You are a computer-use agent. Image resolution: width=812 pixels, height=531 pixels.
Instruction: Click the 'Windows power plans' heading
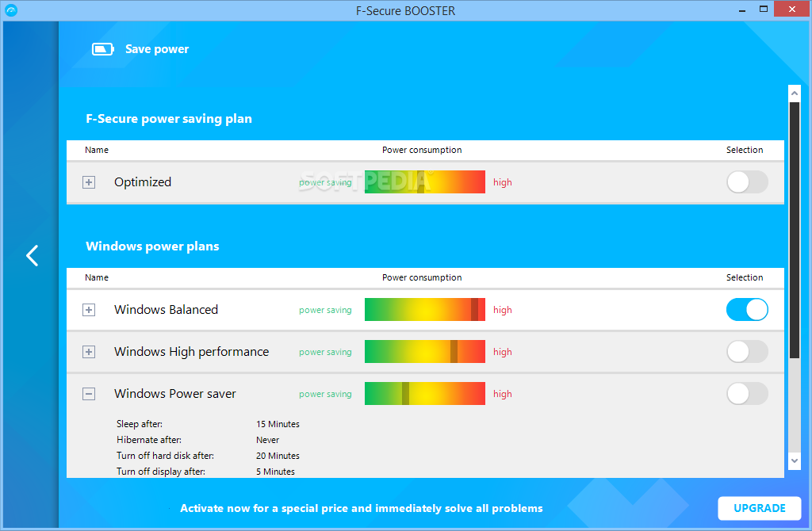pos(152,246)
